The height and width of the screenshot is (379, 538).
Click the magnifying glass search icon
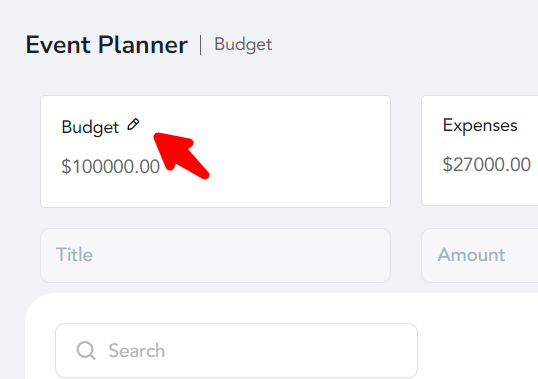[86, 350]
